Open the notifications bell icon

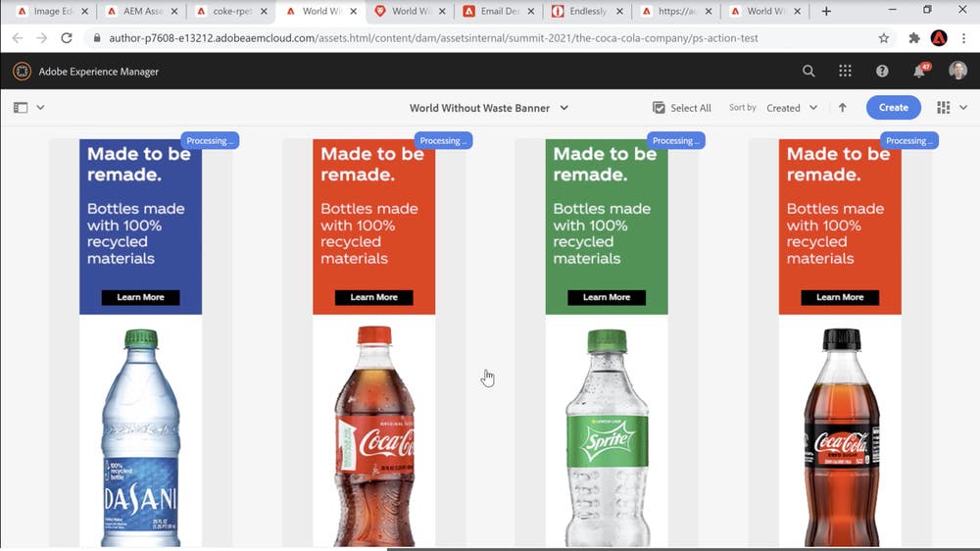(x=919, y=72)
